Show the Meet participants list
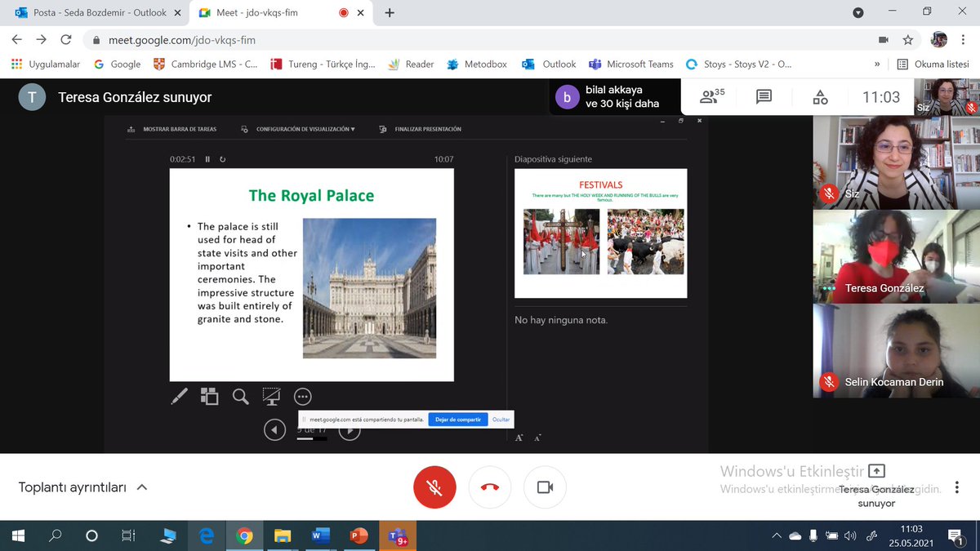Image resolution: width=980 pixels, height=551 pixels. (x=710, y=96)
